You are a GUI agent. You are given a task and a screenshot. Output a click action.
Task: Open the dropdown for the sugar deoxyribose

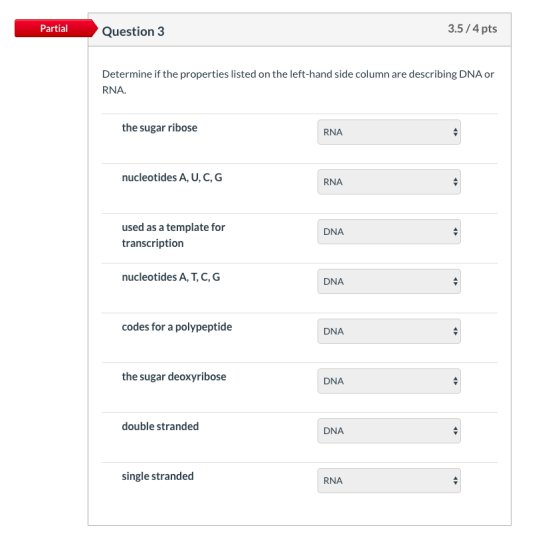(x=389, y=381)
